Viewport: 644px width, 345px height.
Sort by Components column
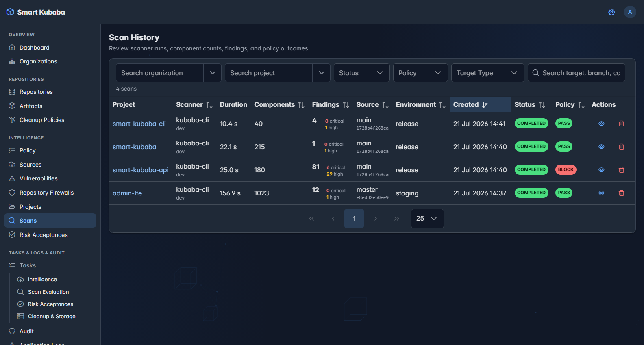coord(301,105)
